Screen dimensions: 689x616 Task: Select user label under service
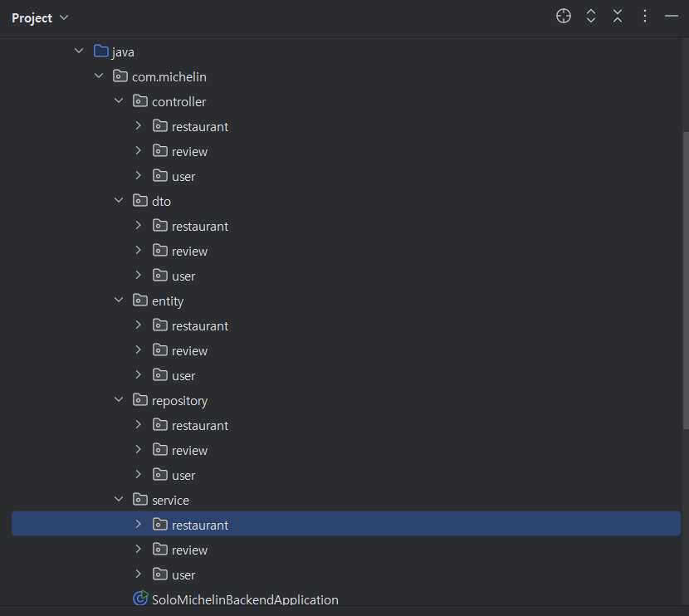coord(183,575)
